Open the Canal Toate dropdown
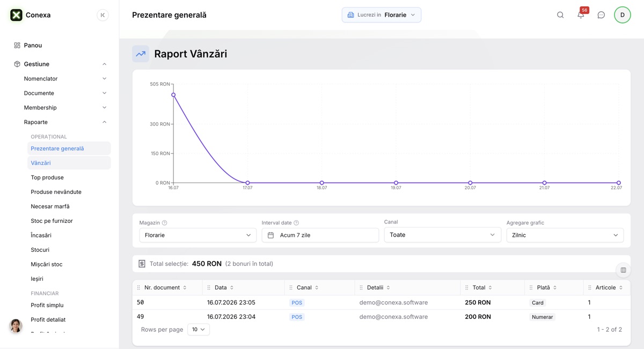This screenshot has height=349, width=644. pos(443,235)
